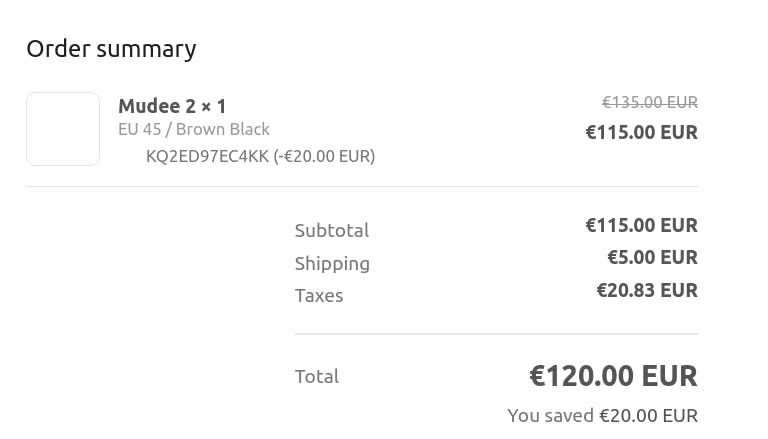
Task: Select the €120.00 EUR total amount
Action: pos(613,375)
